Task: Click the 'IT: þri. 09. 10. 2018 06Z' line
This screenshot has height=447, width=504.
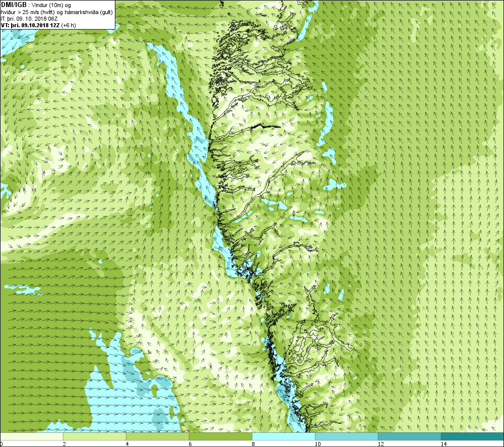Action: pyautogui.click(x=29, y=18)
